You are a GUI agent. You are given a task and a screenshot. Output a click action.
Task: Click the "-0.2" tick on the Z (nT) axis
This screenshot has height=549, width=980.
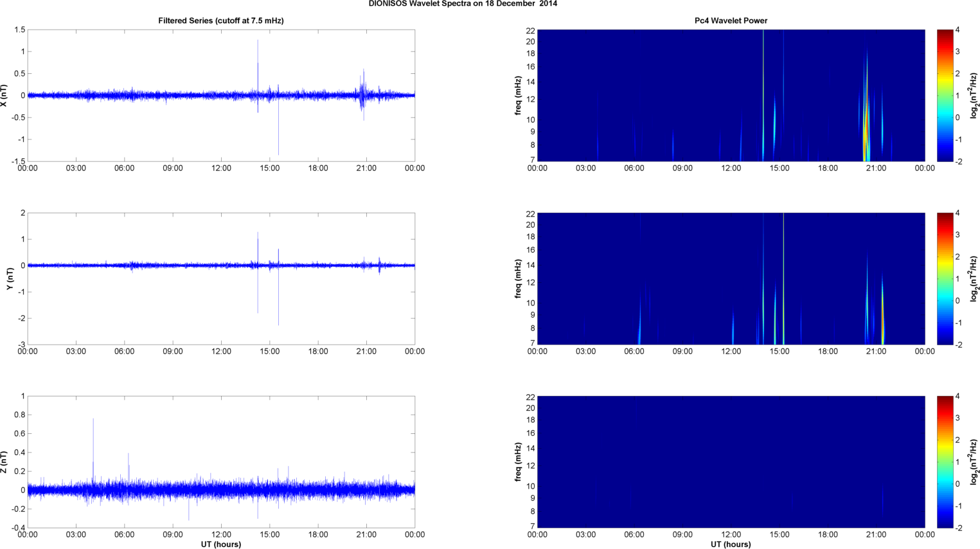[18, 509]
